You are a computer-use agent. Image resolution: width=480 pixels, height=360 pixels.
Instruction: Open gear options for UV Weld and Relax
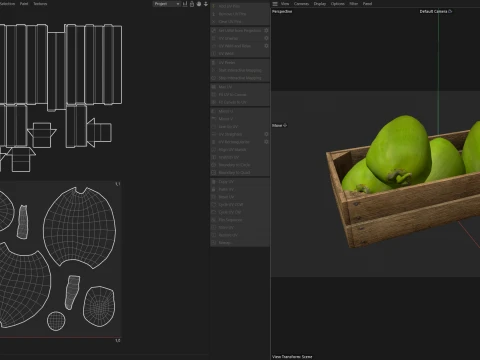pos(266,46)
